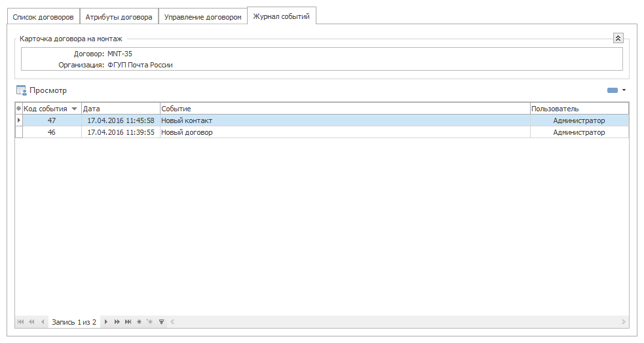Click the Карточка договора на монтаж title
The height and width of the screenshot is (343, 644).
click(x=71, y=39)
